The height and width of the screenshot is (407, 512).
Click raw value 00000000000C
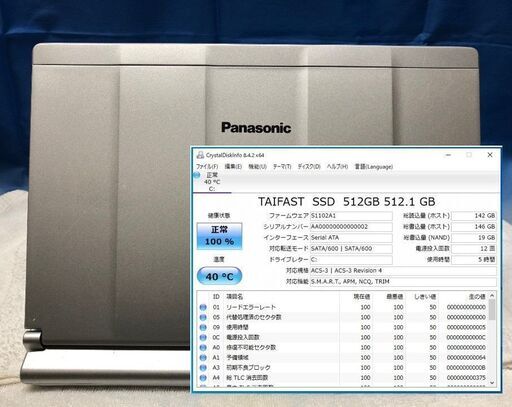click(x=466, y=337)
